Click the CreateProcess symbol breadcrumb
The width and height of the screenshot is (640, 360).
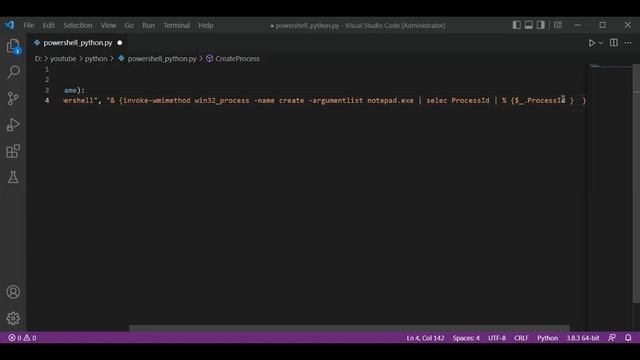(237, 59)
